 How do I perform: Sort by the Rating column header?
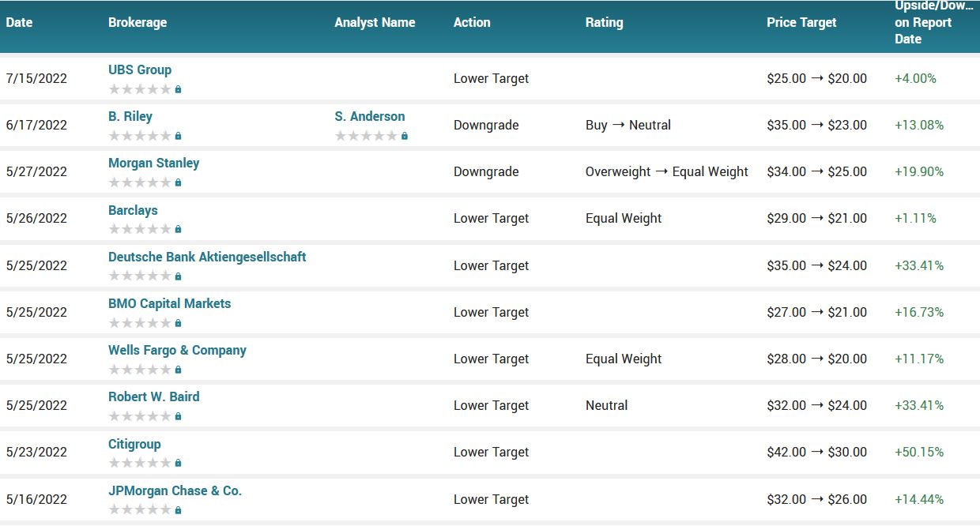(x=605, y=22)
